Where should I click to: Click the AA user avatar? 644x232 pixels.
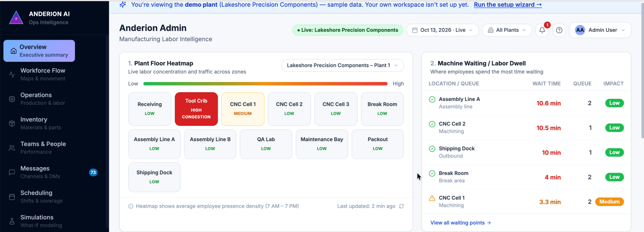[580, 30]
